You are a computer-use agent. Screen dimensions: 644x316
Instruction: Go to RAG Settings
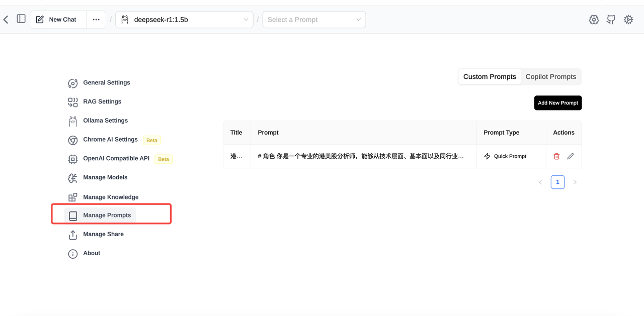(x=102, y=101)
